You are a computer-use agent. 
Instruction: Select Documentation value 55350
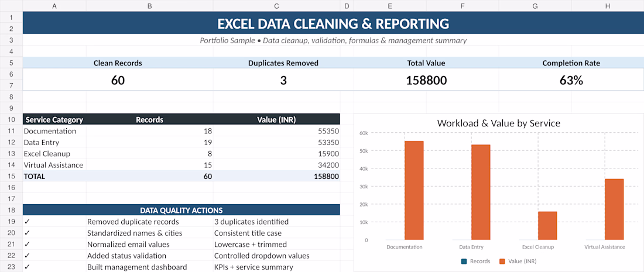point(276,131)
